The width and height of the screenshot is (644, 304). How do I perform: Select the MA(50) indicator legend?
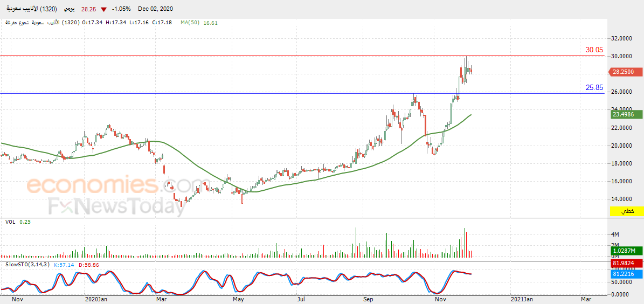[x=190, y=23]
